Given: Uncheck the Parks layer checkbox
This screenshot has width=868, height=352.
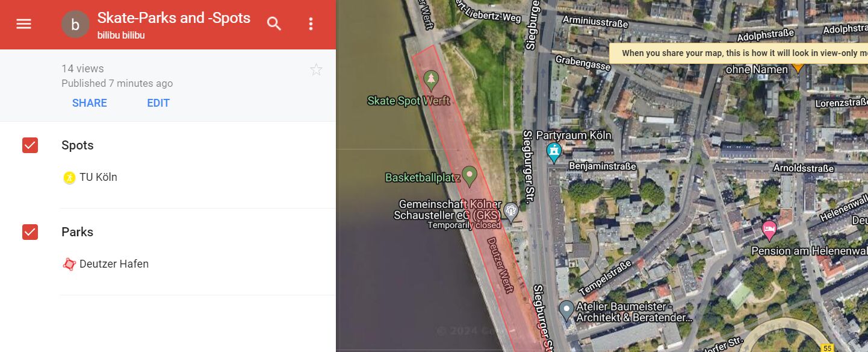Looking at the screenshot, I should [30, 232].
